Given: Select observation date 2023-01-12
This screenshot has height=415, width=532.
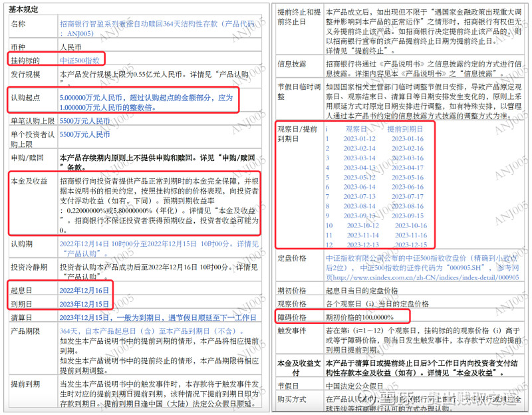Looking at the screenshot, I should click(360, 139).
